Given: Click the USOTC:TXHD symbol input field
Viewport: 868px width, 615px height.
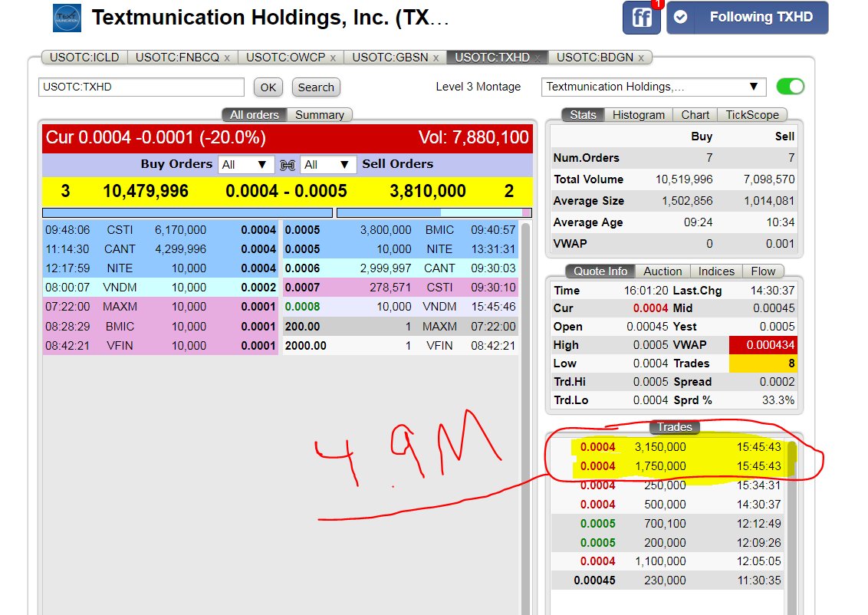Looking at the screenshot, I should point(141,87).
